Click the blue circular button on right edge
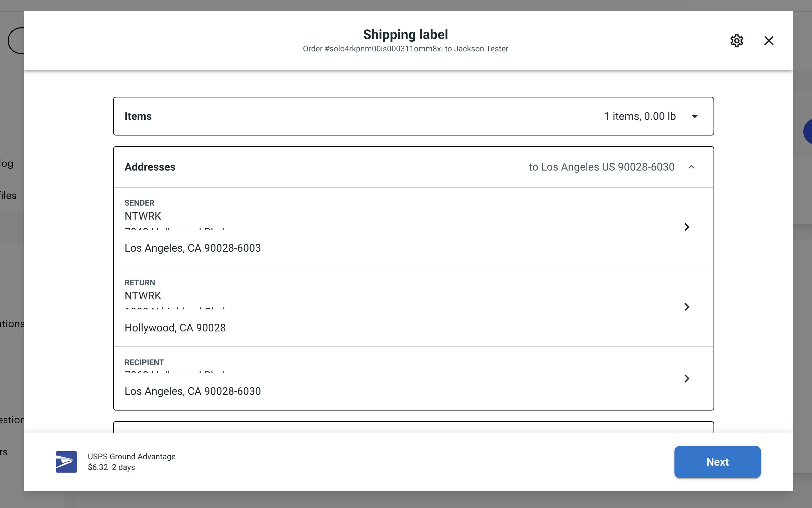The height and width of the screenshot is (508, 812). click(809, 132)
